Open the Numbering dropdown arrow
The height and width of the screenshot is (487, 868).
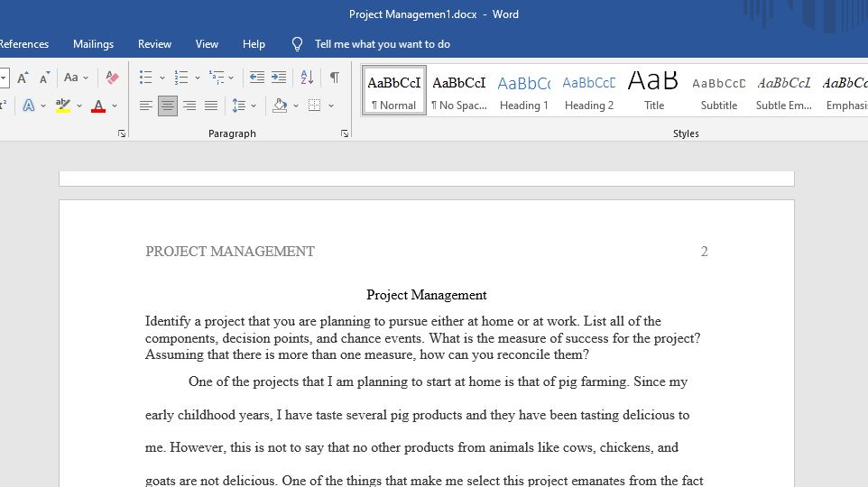coord(197,78)
